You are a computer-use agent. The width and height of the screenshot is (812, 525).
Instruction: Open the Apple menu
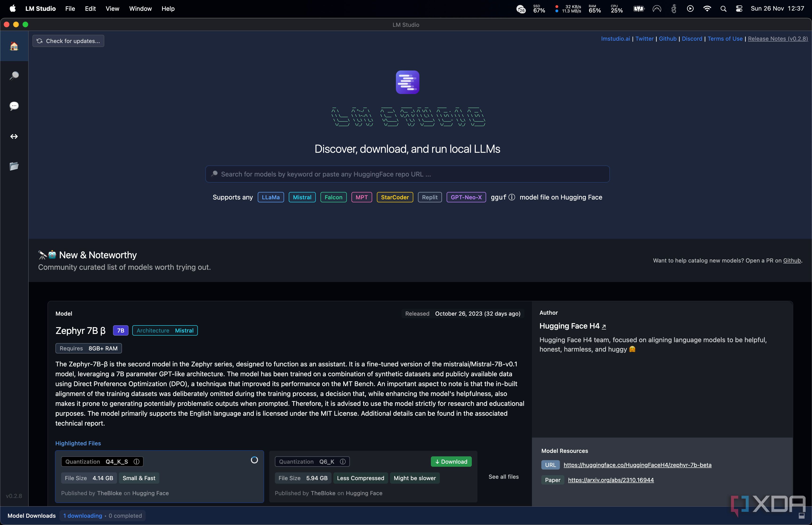(13, 8)
